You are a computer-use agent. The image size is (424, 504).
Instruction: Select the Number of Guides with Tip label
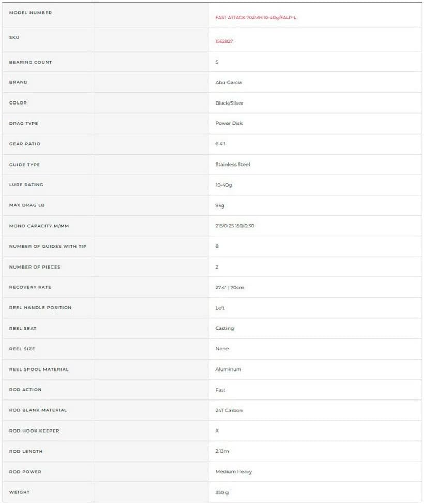[48, 246]
